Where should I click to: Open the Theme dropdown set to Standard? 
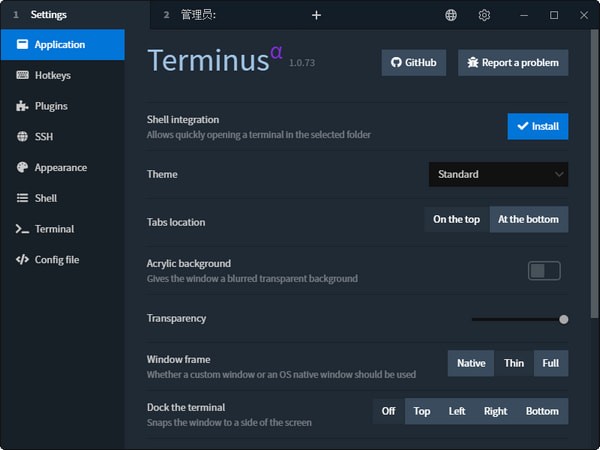tap(498, 174)
